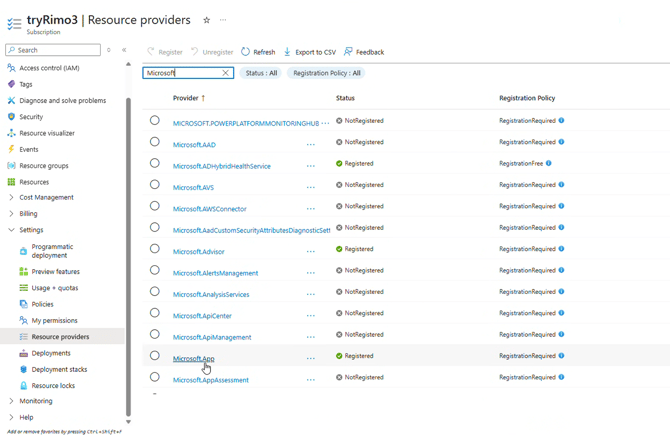Image resolution: width=670 pixels, height=435 pixels.
Task: Select the radio button for Microsoft.Advisor
Action: point(155,249)
